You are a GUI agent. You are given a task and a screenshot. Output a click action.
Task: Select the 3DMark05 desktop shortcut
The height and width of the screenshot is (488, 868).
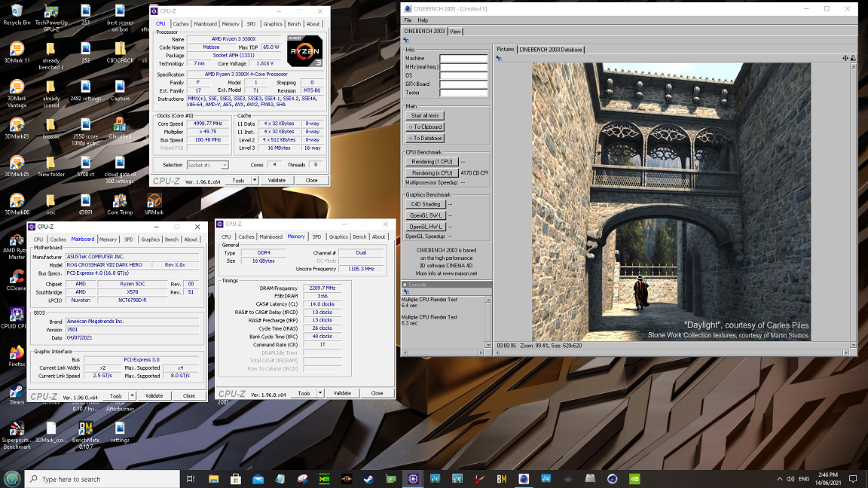[x=17, y=166]
